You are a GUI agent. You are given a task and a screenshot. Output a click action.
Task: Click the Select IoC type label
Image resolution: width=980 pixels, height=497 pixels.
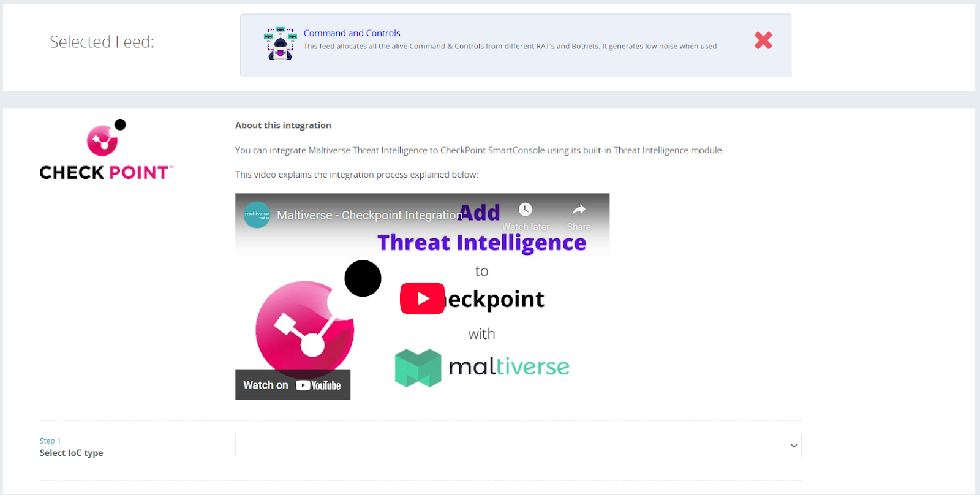[x=72, y=453]
